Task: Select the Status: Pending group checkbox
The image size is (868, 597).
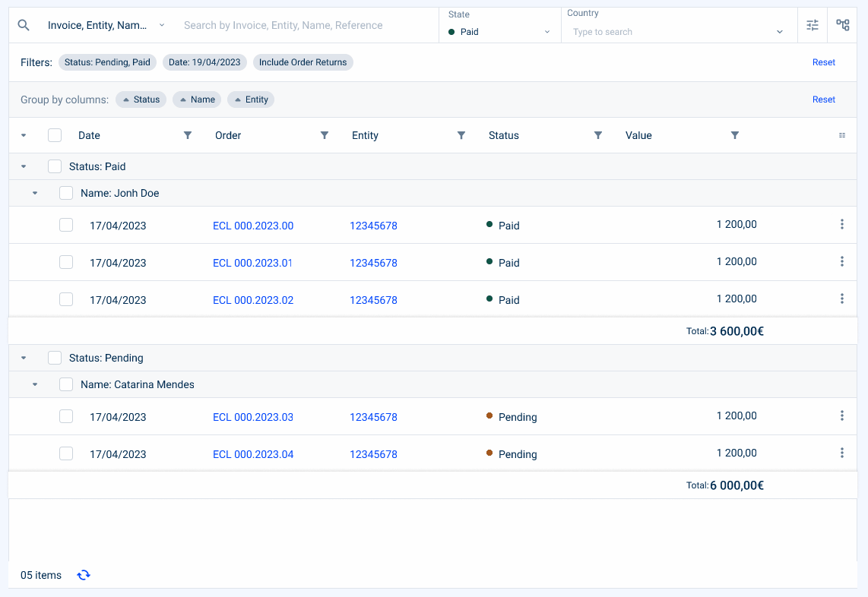Action: point(55,358)
